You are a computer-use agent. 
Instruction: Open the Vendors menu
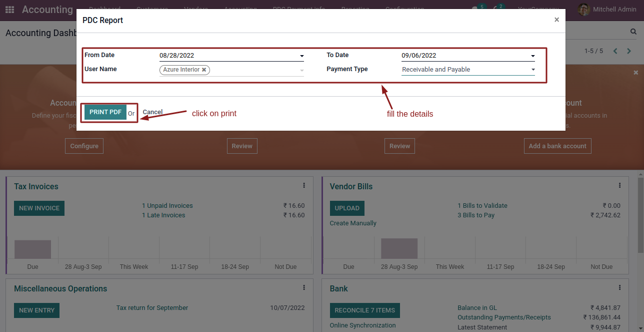(x=196, y=10)
